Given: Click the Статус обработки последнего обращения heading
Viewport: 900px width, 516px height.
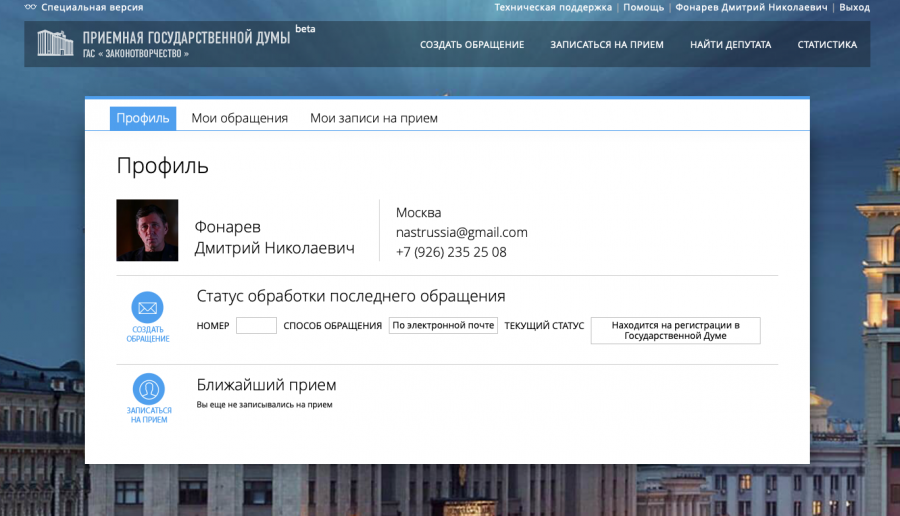Looking at the screenshot, I should tap(351, 296).
